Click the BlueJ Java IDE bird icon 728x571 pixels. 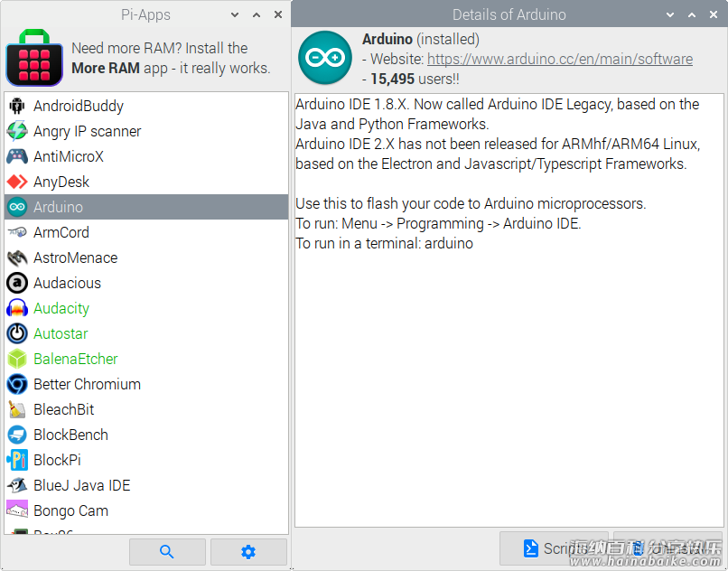point(17,485)
